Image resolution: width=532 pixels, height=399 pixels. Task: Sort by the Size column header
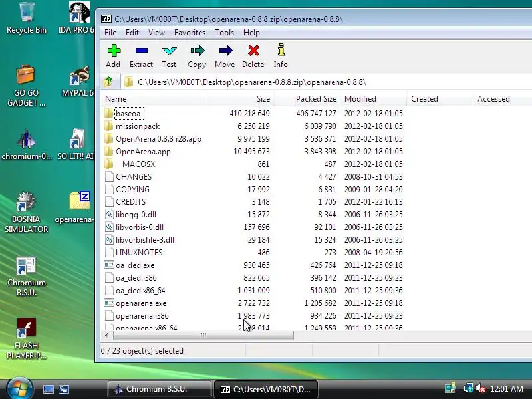point(240,99)
